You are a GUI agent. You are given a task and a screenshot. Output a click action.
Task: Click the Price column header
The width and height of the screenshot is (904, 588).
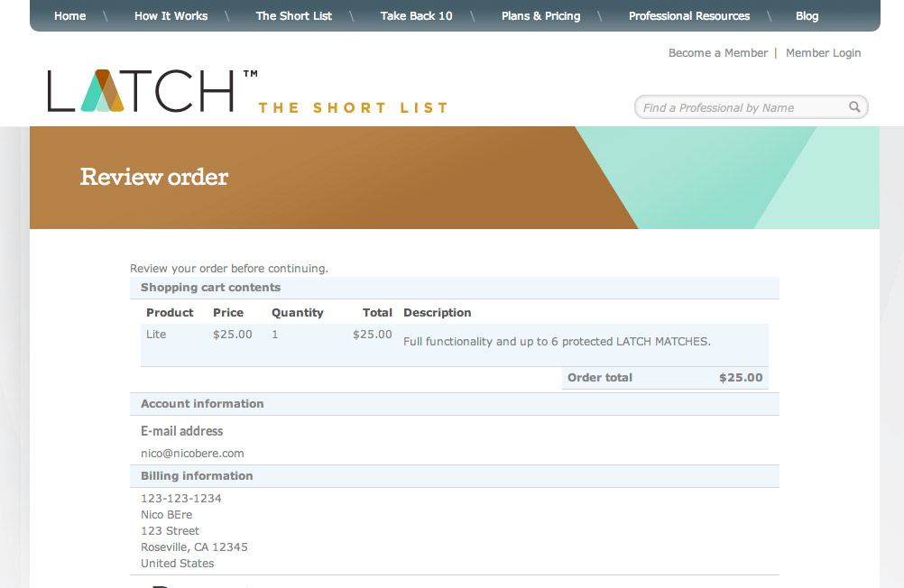click(228, 312)
